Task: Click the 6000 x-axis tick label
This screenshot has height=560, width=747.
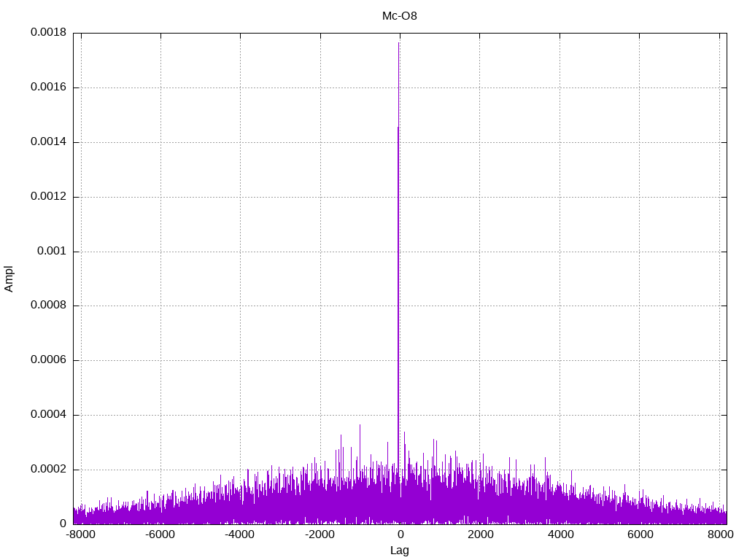Action: click(640, 534)
